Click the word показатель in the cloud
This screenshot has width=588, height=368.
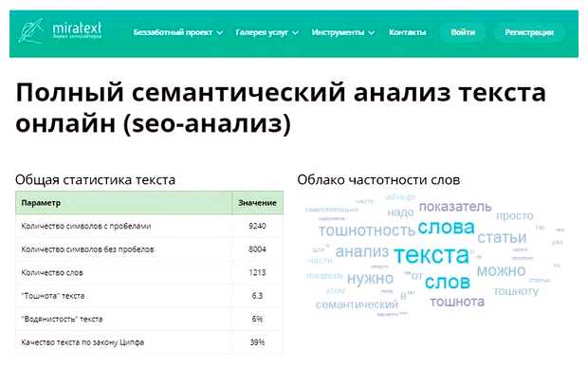[455, 207]
